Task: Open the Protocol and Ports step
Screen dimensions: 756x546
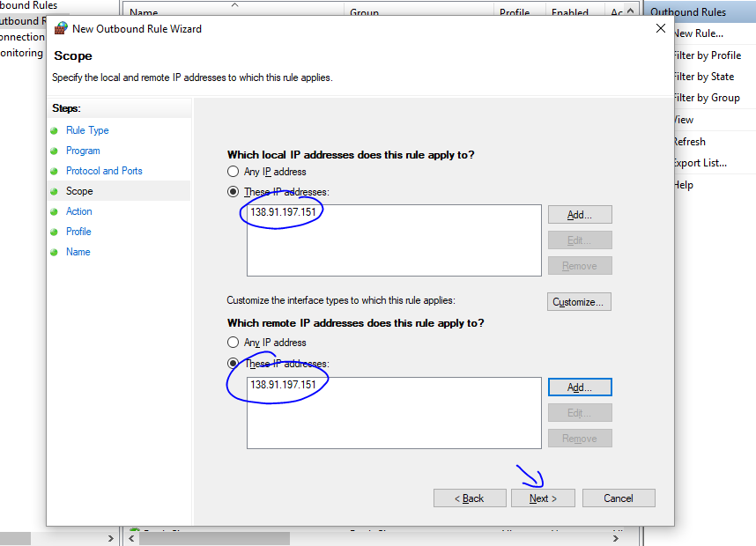Action: pos(104,171)
